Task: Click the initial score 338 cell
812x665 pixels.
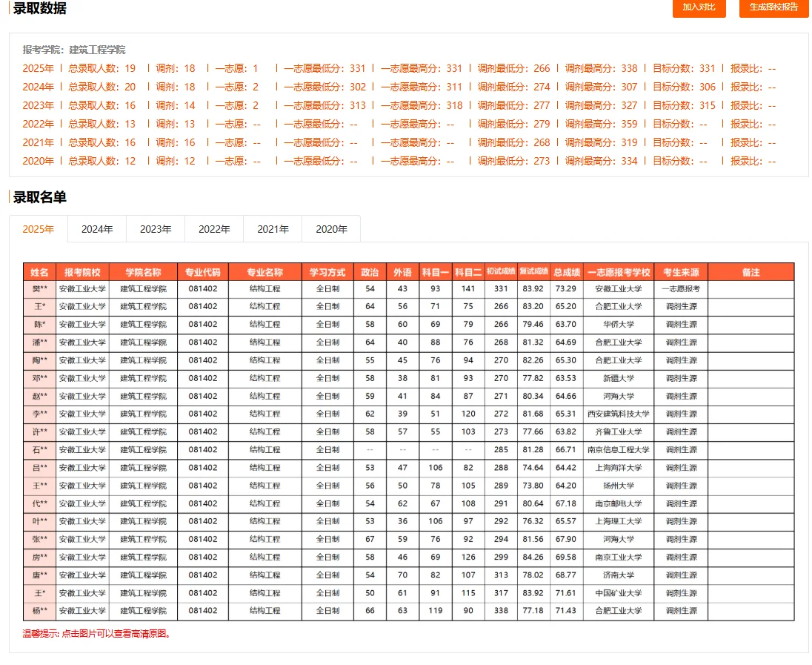Action: coord(501,611)
